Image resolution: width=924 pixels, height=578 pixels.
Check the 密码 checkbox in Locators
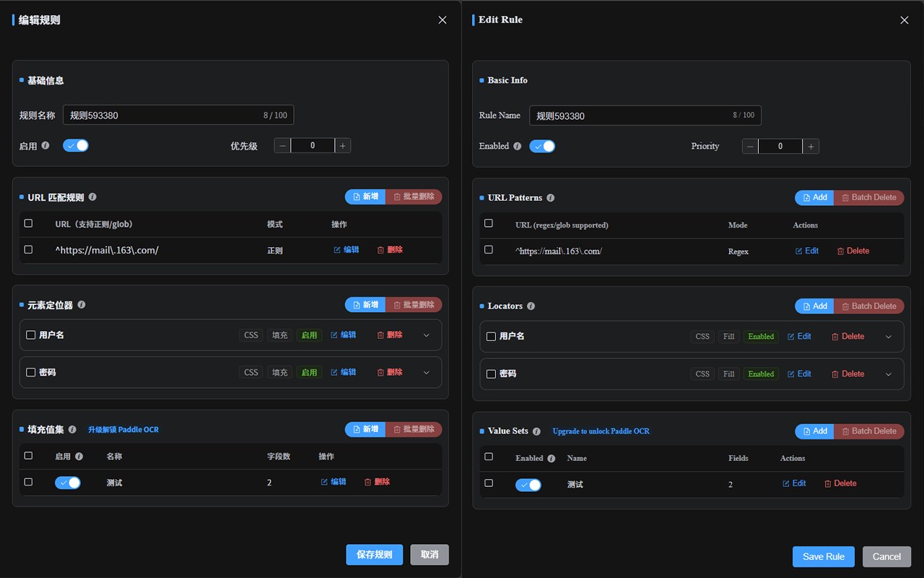point(492,374)
